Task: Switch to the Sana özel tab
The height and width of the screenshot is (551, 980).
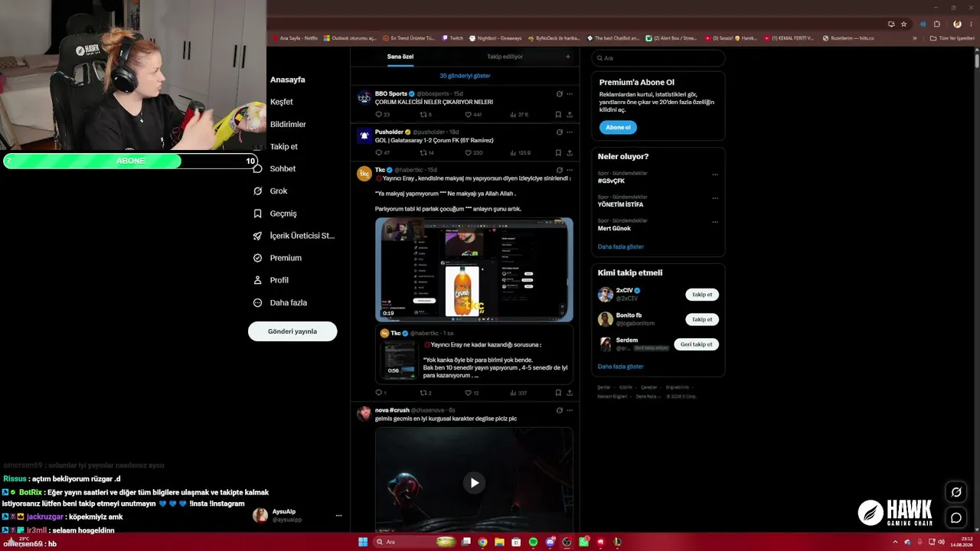Action: coord(400,57)
